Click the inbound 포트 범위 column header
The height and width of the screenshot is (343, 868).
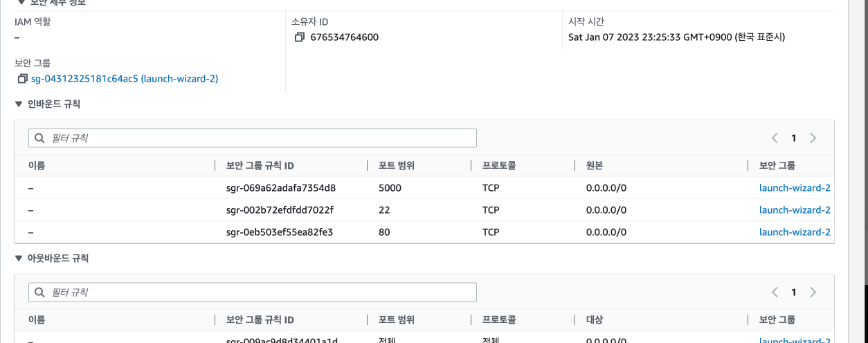(x=397, y=166)
